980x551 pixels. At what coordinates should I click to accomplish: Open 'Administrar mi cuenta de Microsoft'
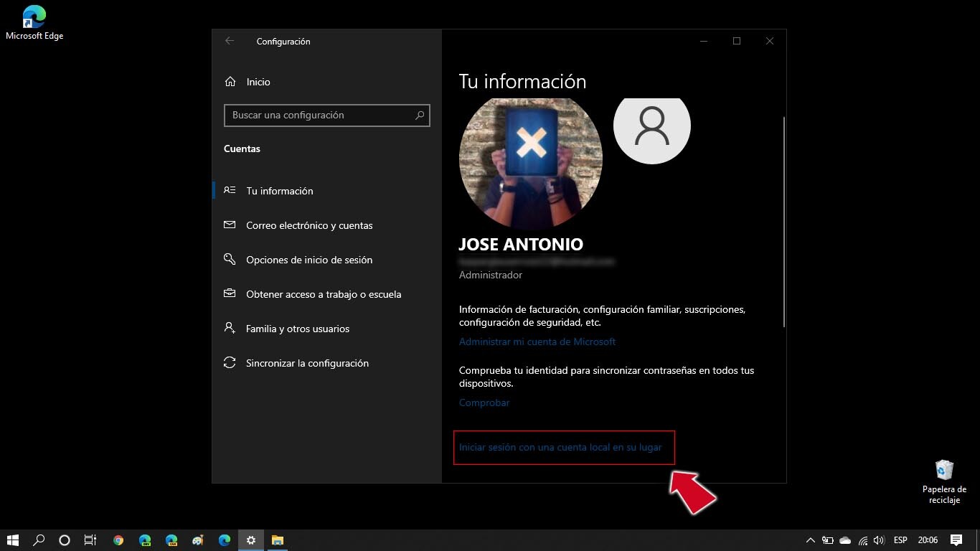pos(537,342)
